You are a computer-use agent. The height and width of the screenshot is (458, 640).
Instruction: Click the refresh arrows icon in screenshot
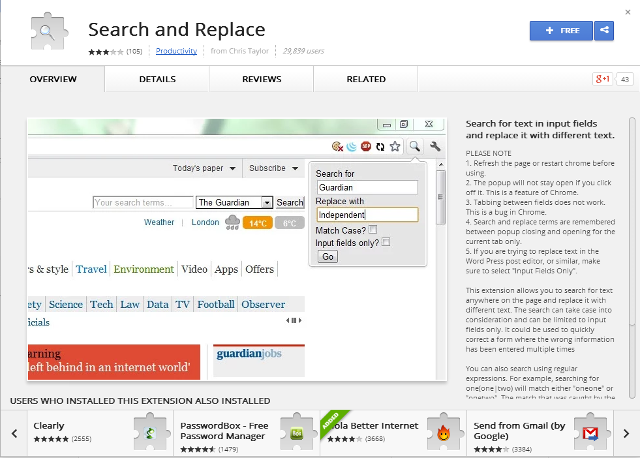380,147
